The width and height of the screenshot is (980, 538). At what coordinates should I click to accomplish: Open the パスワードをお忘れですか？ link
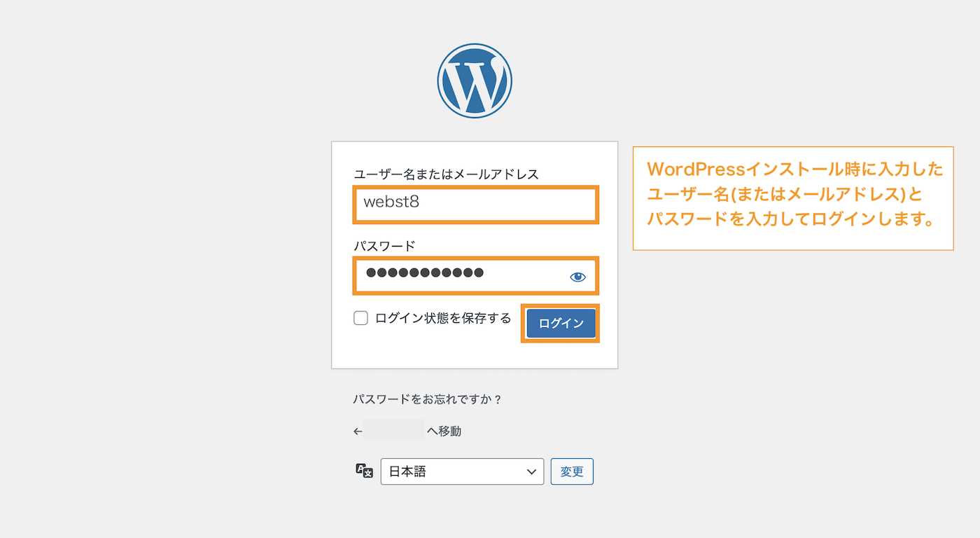pos(428,399)
